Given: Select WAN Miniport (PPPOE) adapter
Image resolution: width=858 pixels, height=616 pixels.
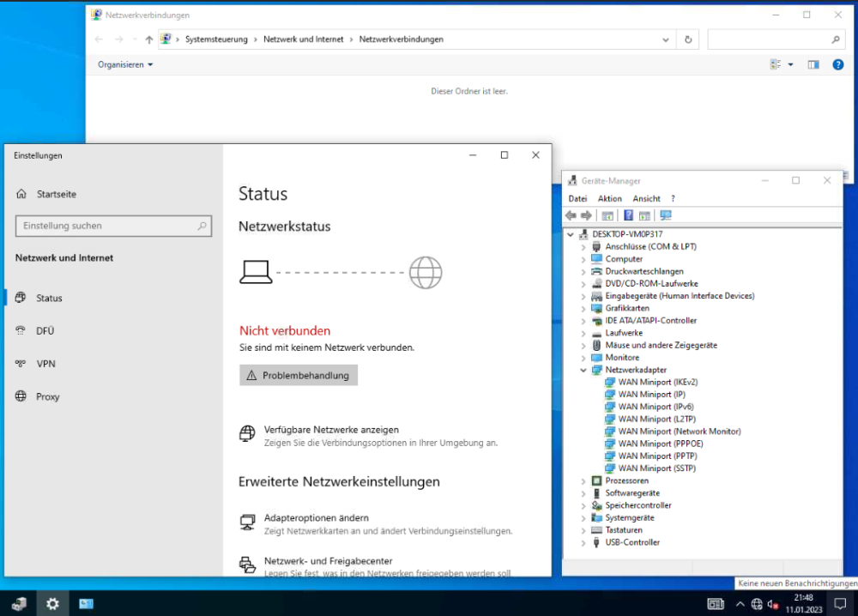Looking at the screenshot, I should (661, 444).
